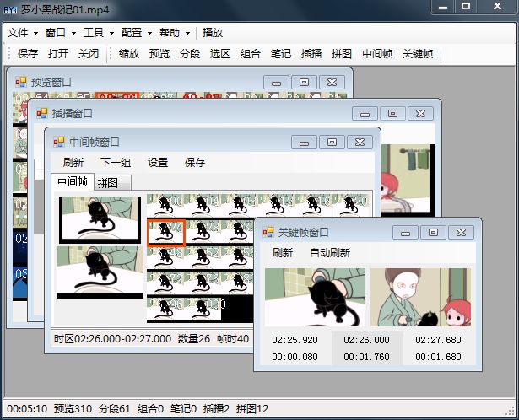The image size is (519, 420).
Task: Click the 关键帧窗口 title bar icon
Action: [268, 232]
